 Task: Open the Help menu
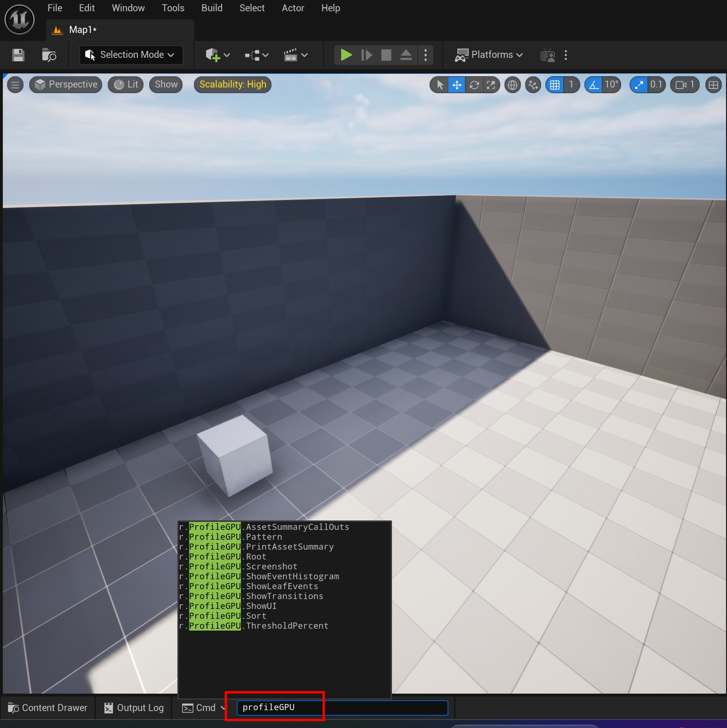[330, 8]
